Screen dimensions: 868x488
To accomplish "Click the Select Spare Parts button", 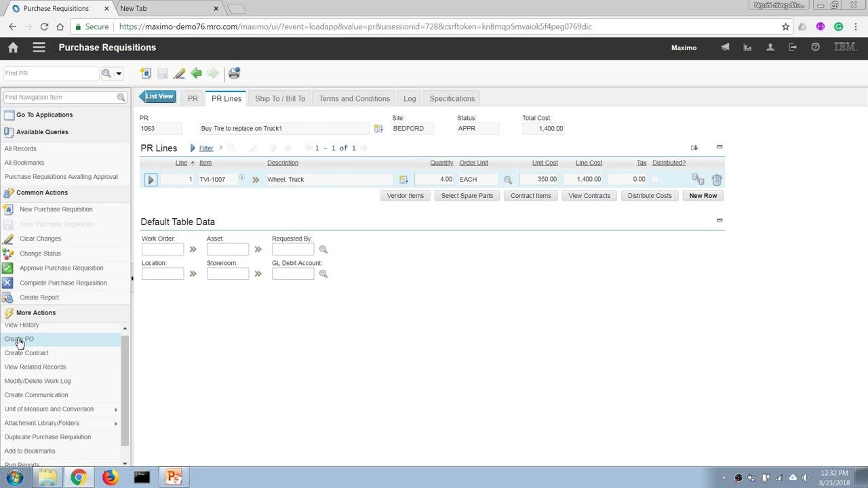I will tap(467, 196).
